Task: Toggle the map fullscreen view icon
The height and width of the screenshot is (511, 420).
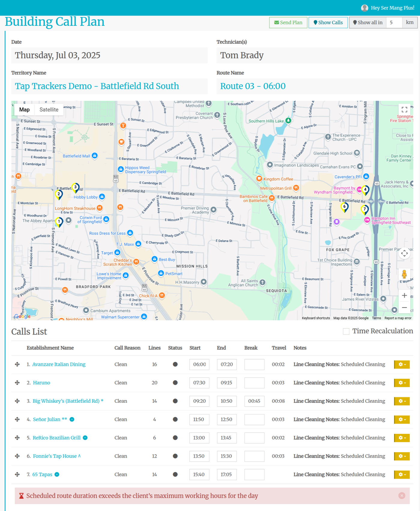Action: coord(404,109)
